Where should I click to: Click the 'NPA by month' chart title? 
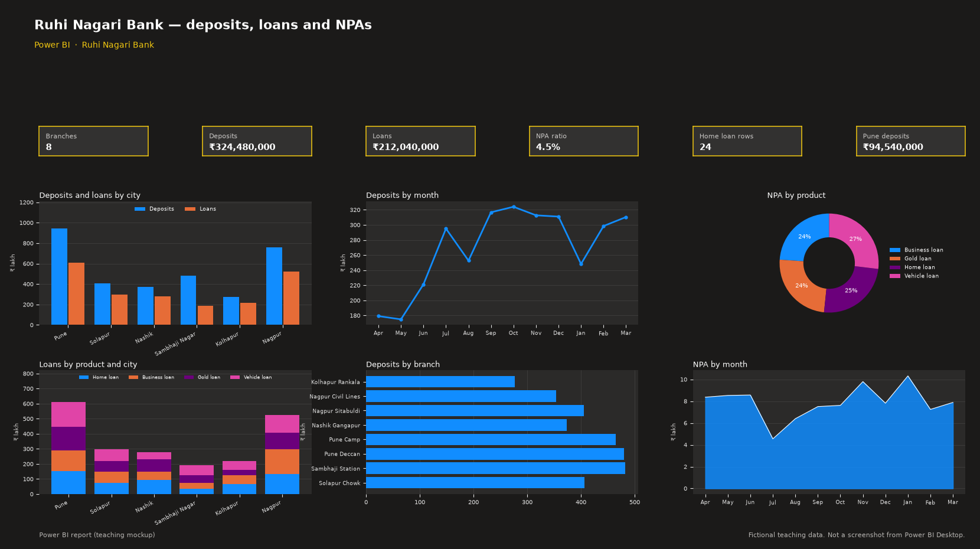[720, 365]
